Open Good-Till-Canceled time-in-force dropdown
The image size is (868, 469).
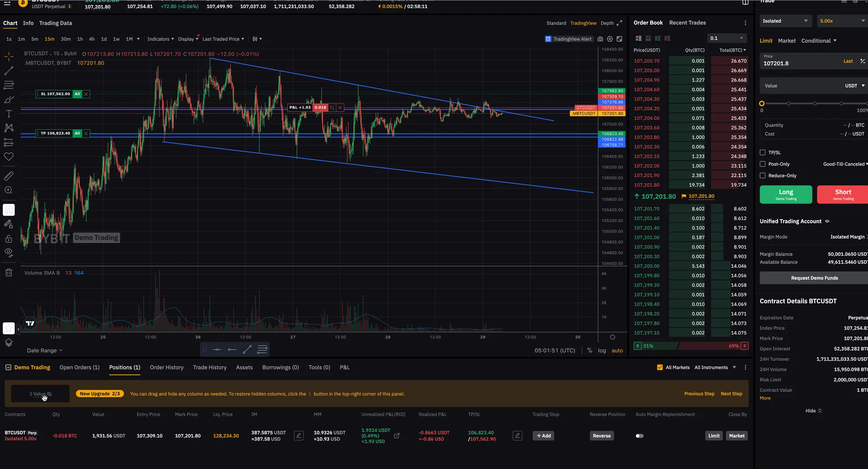(x=845, y=164)
